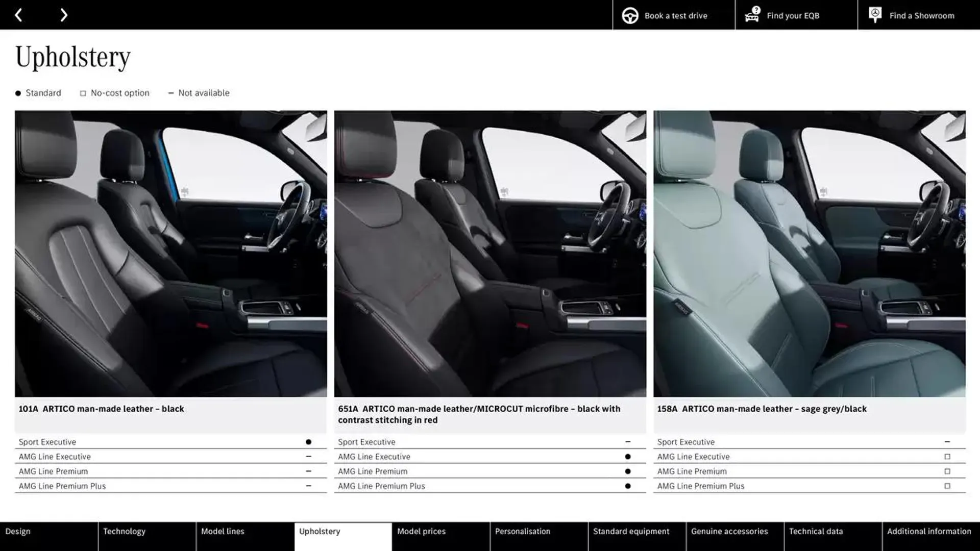Switch to Model prices tab
The image size is (980, 551).
click(x=421, y=531)
